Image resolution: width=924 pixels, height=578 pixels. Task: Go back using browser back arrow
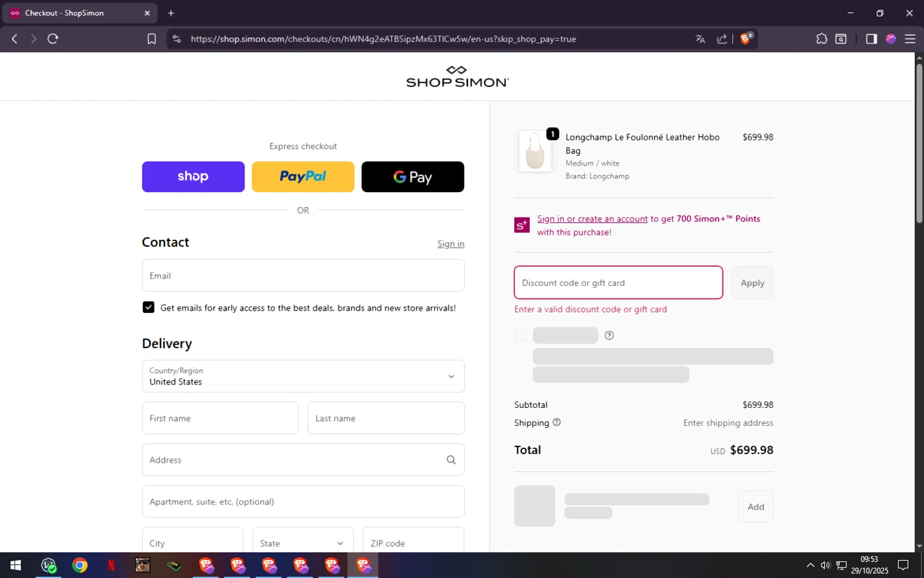pyautogui.click(x=15, y=39)
